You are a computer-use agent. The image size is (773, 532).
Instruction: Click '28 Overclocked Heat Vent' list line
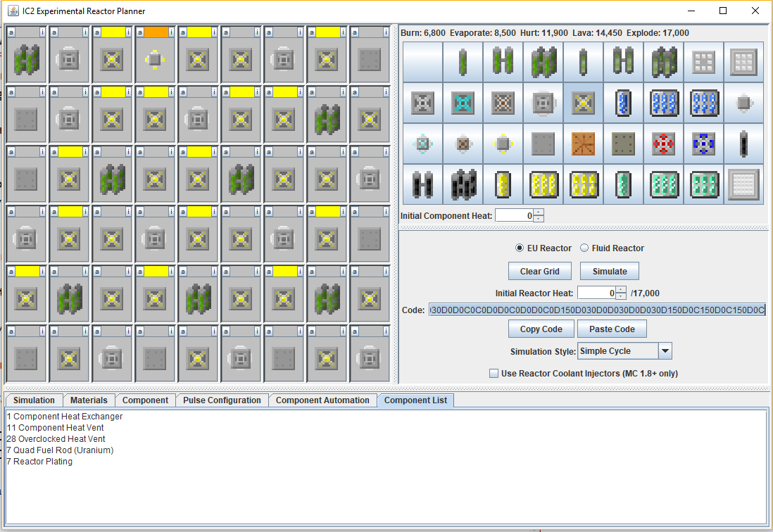point(56,439)
